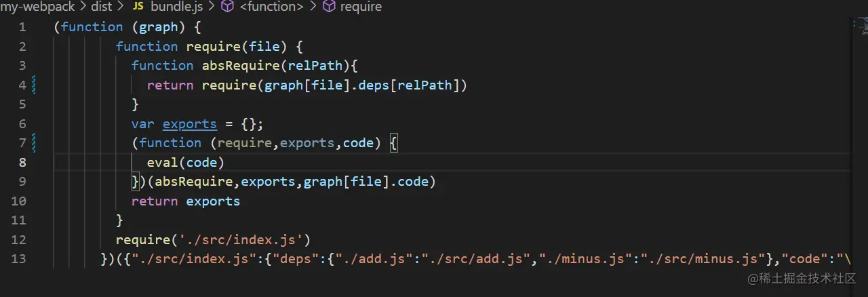The height and width of the screenshot is (297, 868).
Task: Click line number 8 in gutter
Action: tap(22, 163)
